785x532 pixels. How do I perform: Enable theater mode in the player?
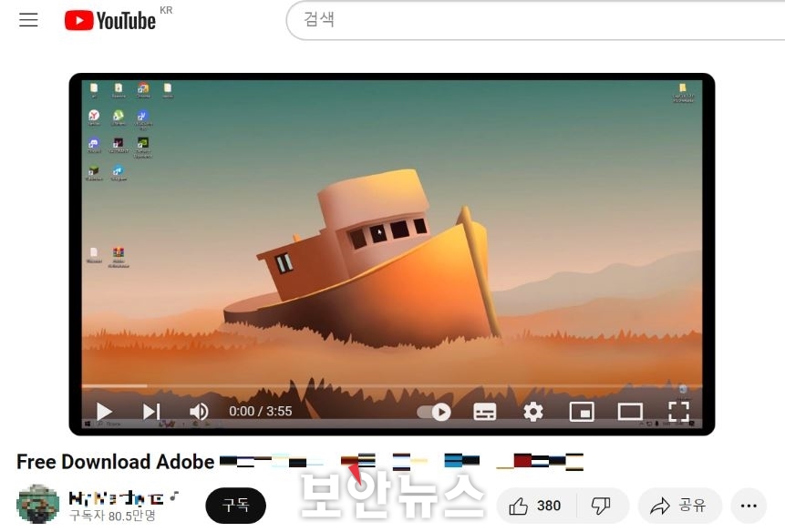(630, 412)
